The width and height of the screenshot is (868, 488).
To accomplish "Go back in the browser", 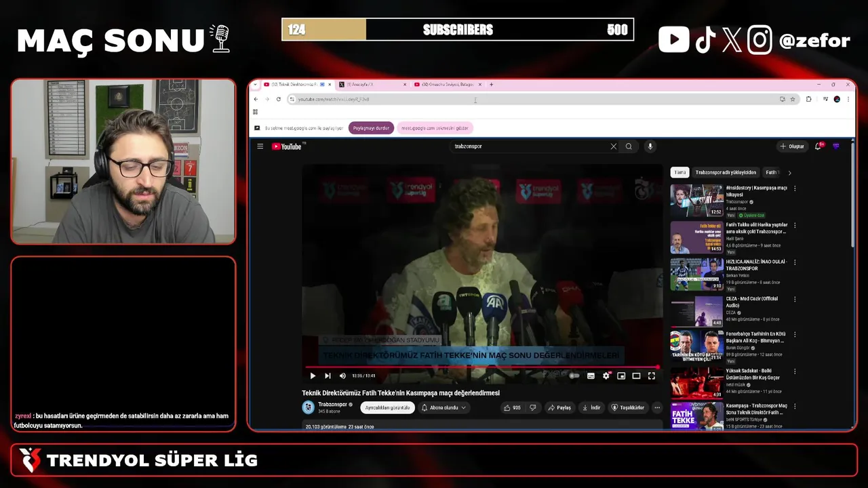I will pos(256,99).
